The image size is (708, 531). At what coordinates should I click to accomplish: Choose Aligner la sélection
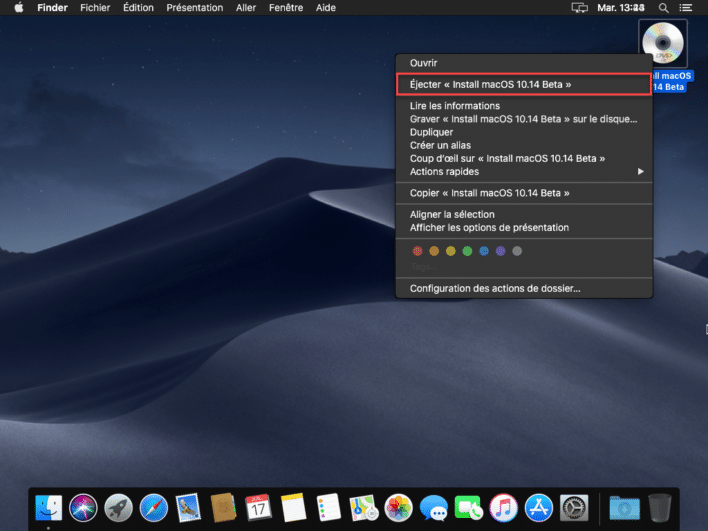pyautogui.click(x=524, y=214)
